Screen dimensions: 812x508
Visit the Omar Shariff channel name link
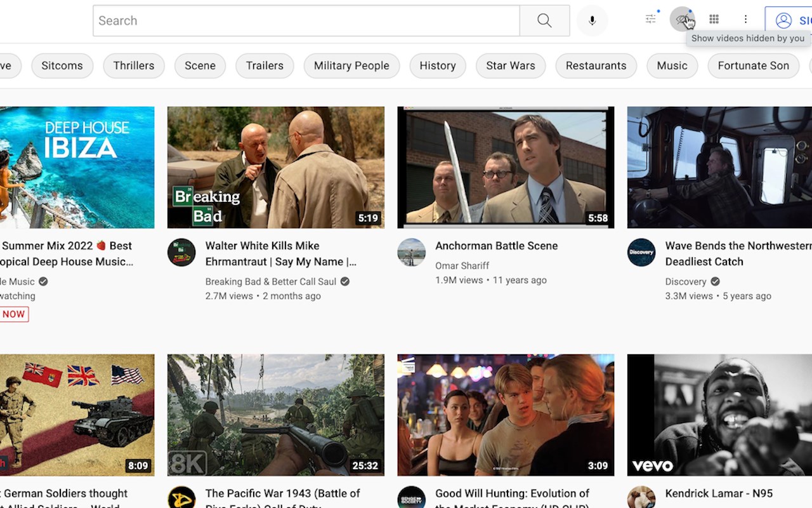[462, 265]
